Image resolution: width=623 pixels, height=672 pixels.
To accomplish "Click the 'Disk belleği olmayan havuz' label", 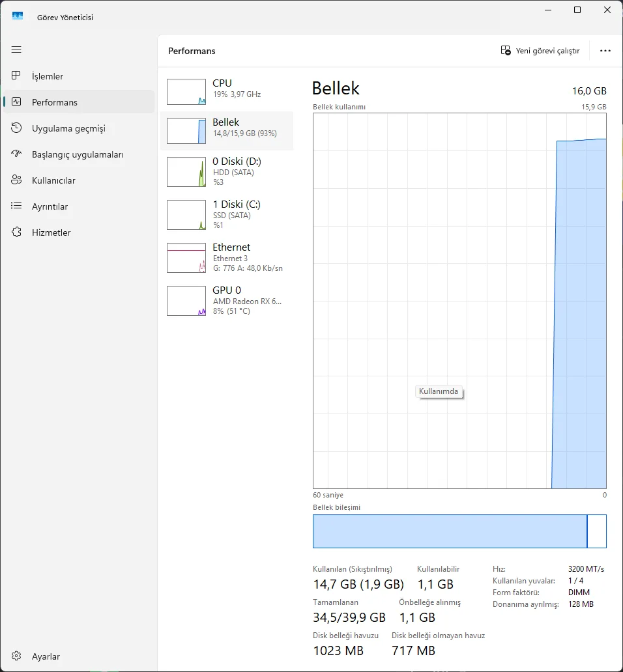I will point(438,636).
